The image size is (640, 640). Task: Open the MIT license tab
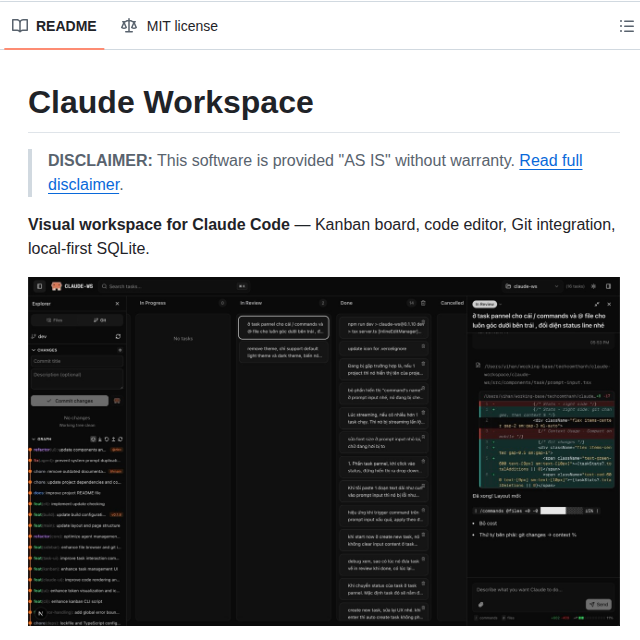[169, 26]
